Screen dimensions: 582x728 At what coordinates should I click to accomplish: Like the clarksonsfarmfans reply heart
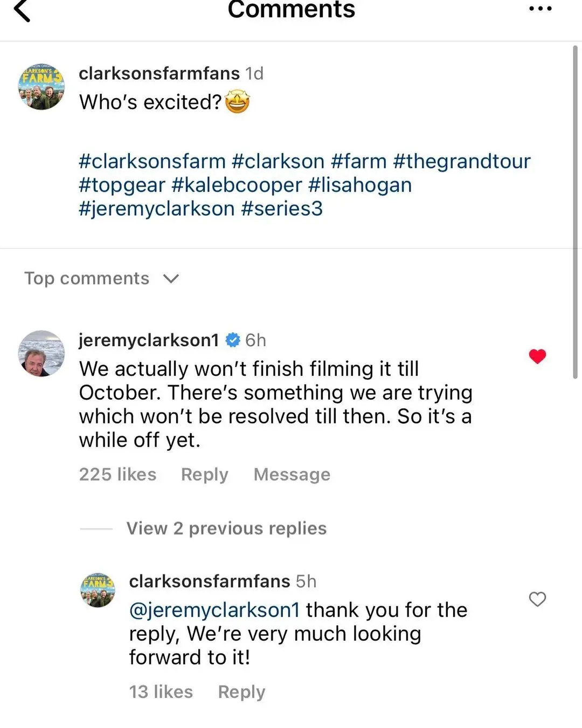[x=537, y=599]
